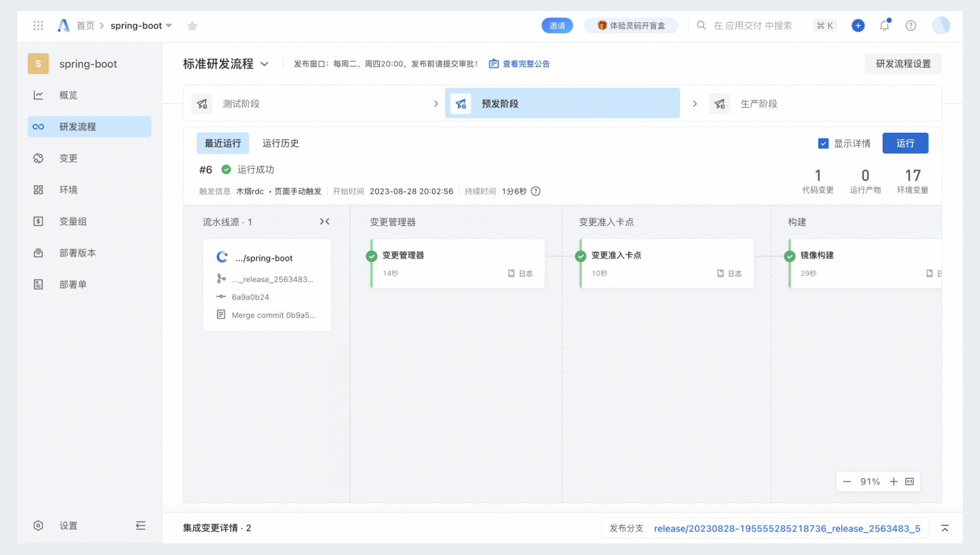Click the 生产阶段 stage icon
Screen dimensions: 980x555
click(x=719, y=104)
